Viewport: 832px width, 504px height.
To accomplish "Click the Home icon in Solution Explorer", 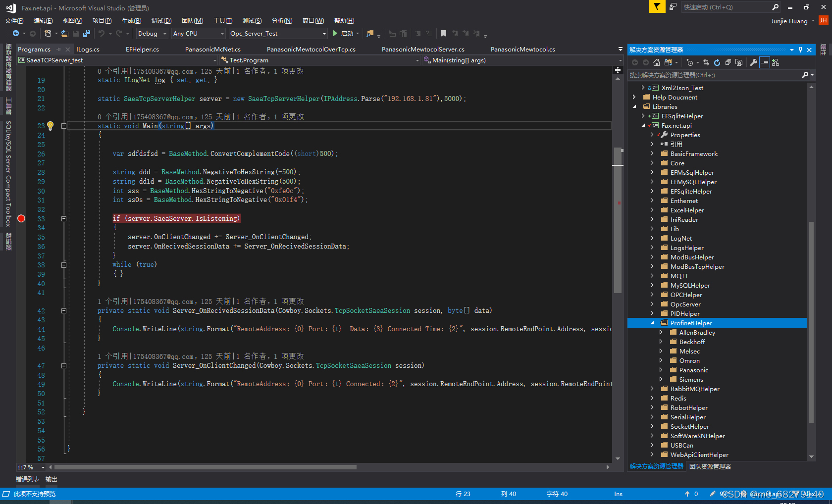I will [657, 62].
